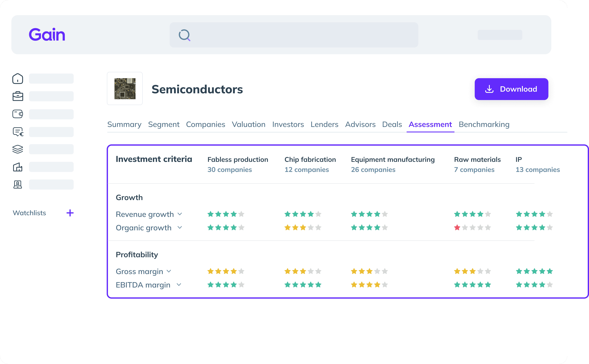Open the Valuation tab
Viewport: 589px width, 364px height.
249,124
